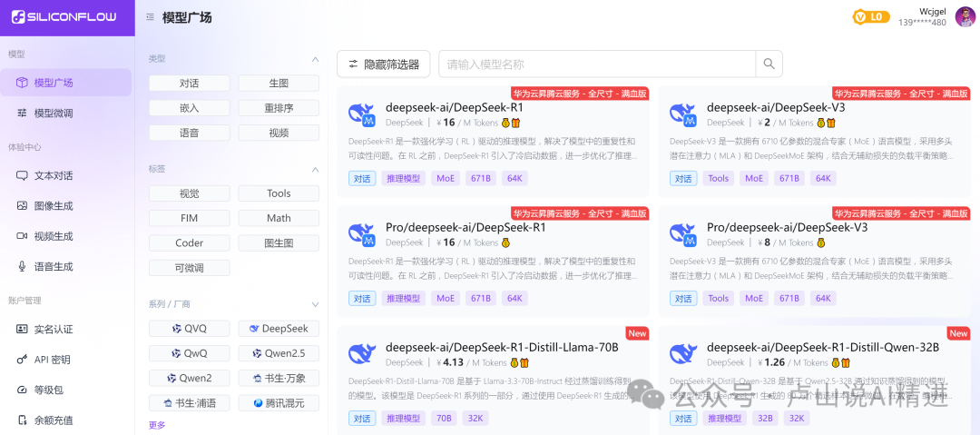
Task: Click the 671B tag on deepseek-ai/DeepSeek-V3 card
Action: (x=789, y=178)
